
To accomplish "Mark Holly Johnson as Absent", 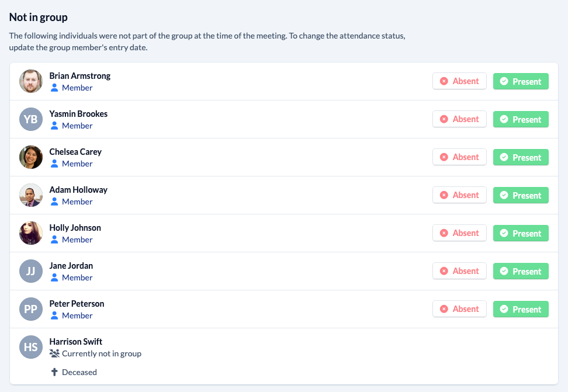I will click(459, 233).
